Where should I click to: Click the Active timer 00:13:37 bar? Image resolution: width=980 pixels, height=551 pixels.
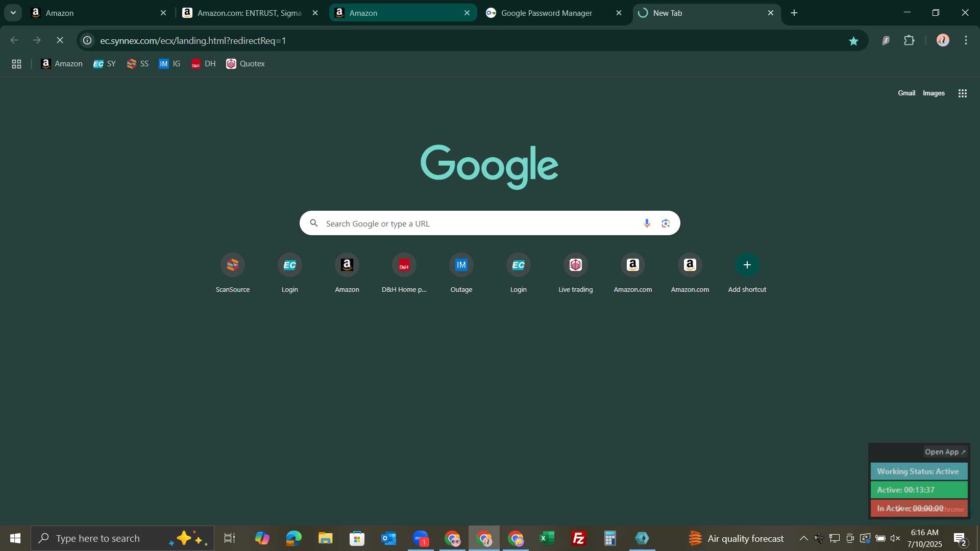tap(919, 490)
